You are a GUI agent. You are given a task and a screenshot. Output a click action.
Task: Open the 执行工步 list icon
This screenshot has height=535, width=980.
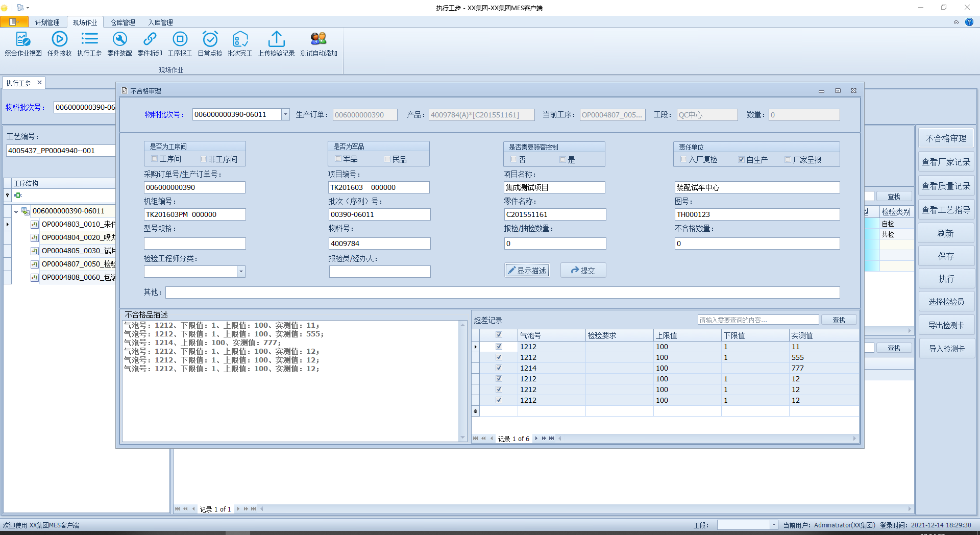(89, 39)
